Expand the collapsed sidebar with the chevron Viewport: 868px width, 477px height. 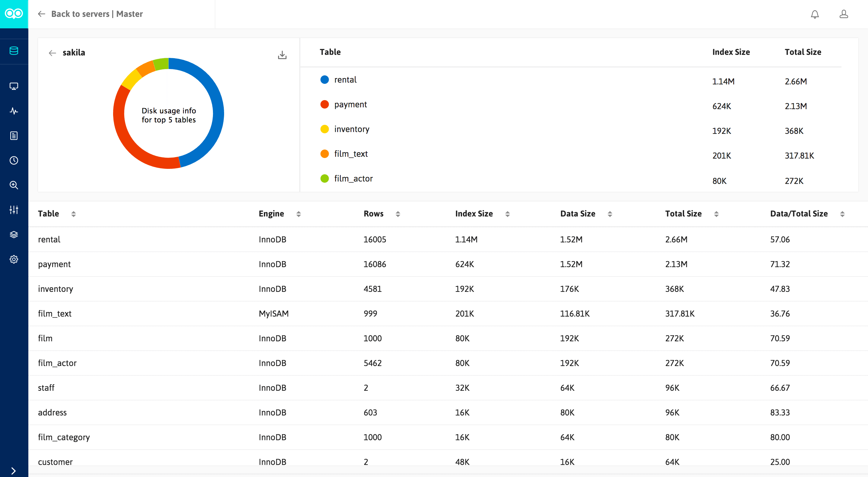click(x=14, y=471)
